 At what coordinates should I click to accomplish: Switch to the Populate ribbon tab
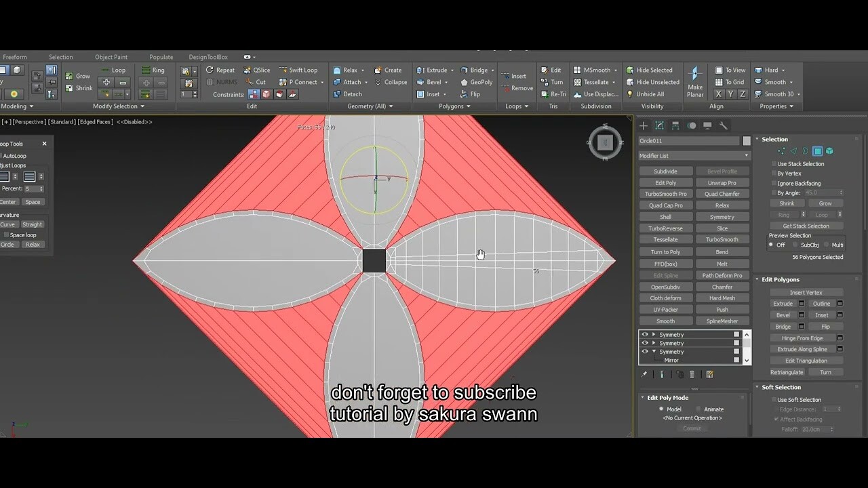pos(161,57)
